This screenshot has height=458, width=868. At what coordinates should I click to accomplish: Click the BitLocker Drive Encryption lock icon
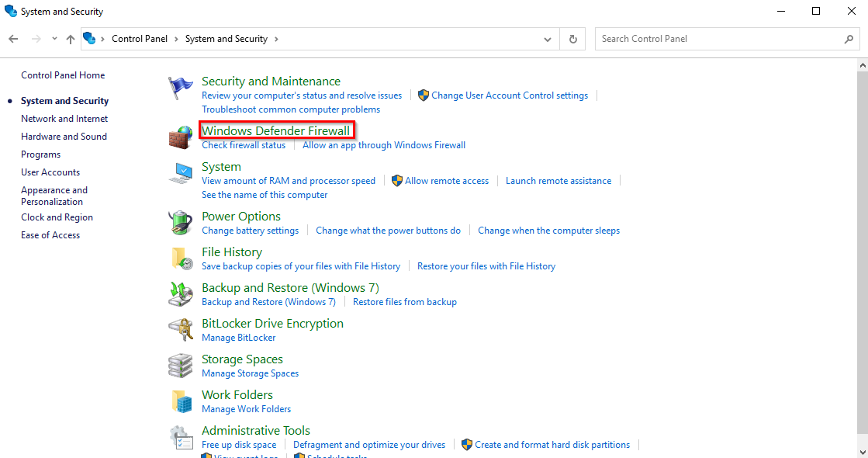click(181, 329)
